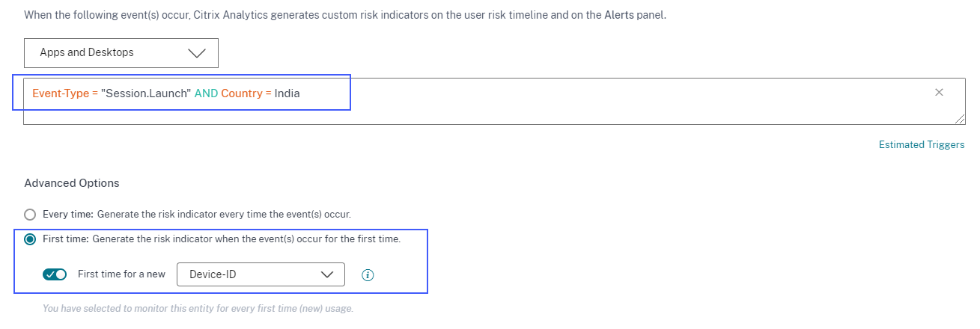Click the info icon beside Device-ID

click(x=367, y=274)
